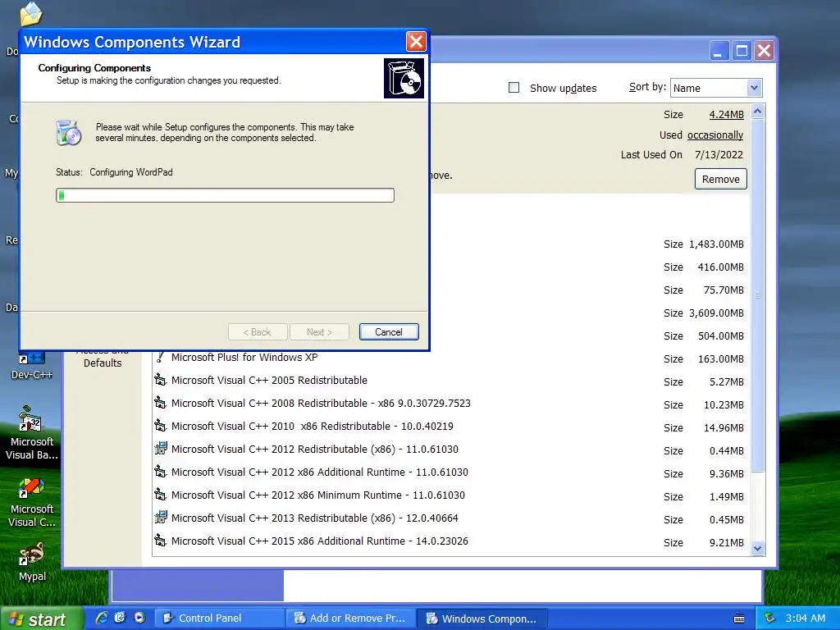The image size is (840, 630).
Task: Click the Last Used On 7/13/2022 value
Action: (x=719, y=155)
